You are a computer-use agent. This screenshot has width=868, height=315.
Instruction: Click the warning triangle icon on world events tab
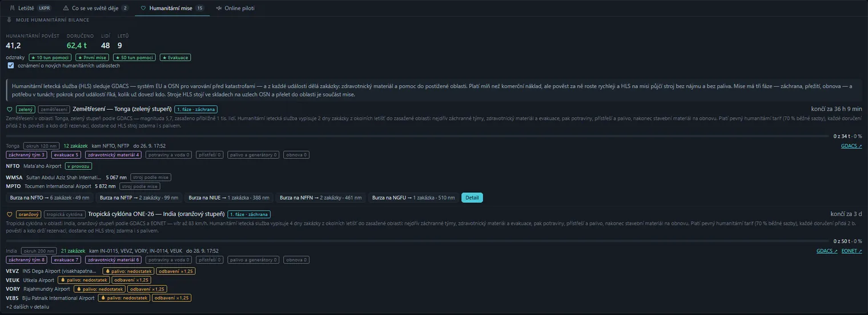[66, 9]
